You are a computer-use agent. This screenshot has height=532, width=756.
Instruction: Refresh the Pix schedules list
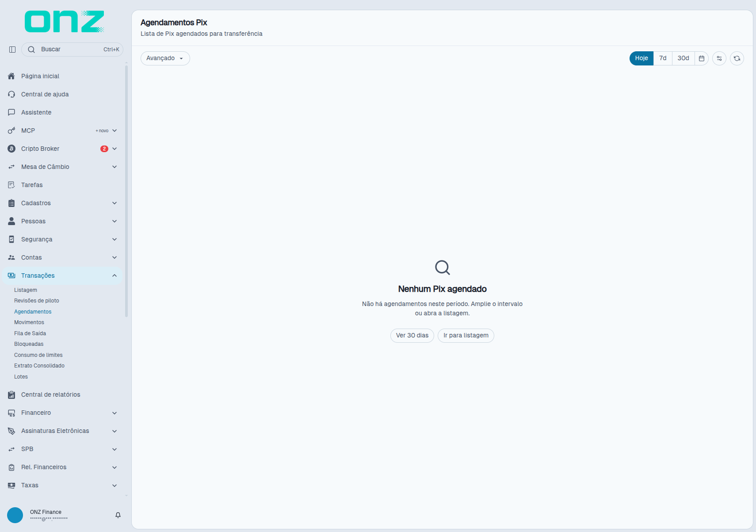pyautogui.click(x=737, y=58)
